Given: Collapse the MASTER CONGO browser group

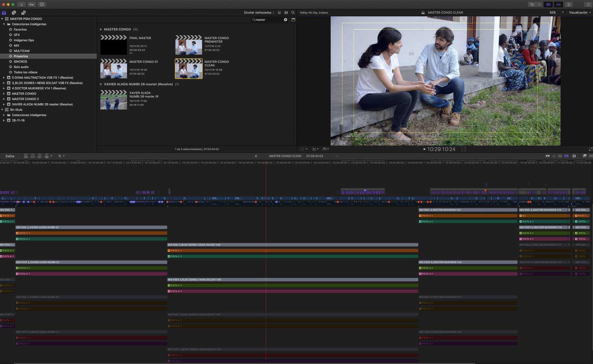Looking at the screenshot, I should click(101, 29).
